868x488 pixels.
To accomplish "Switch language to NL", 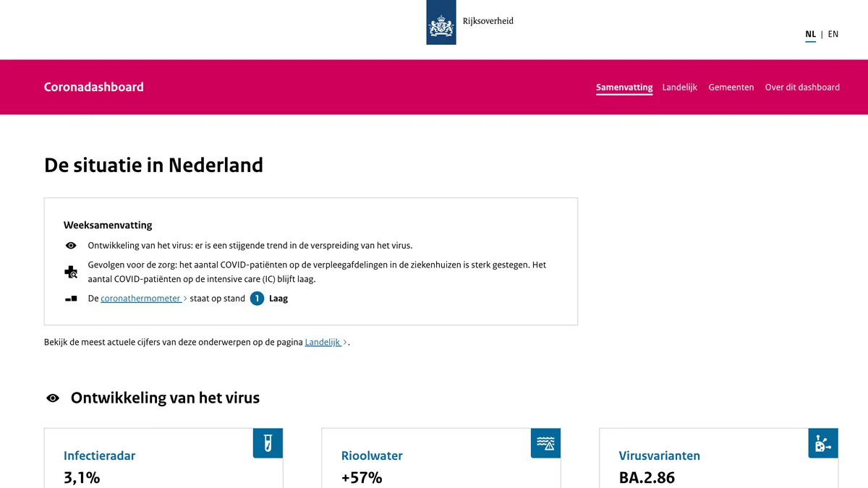I will 810,34.
